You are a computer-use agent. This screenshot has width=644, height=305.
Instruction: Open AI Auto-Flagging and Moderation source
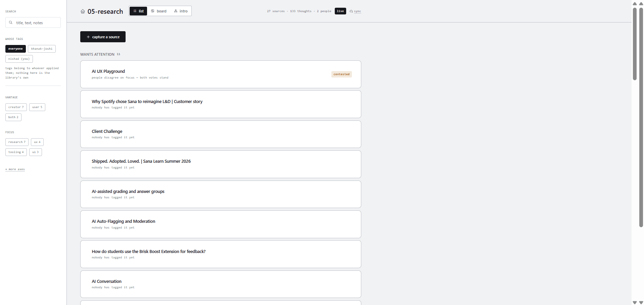click(x=221, y=224)
